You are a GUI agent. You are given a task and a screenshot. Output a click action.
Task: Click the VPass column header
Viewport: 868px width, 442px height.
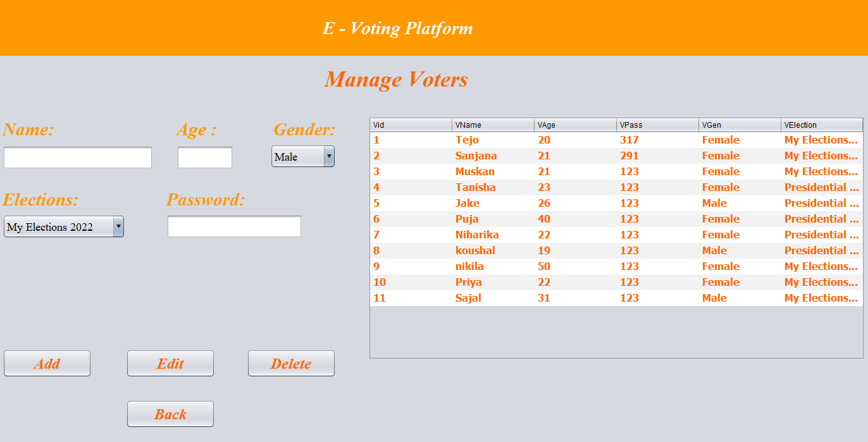(657, 125)
